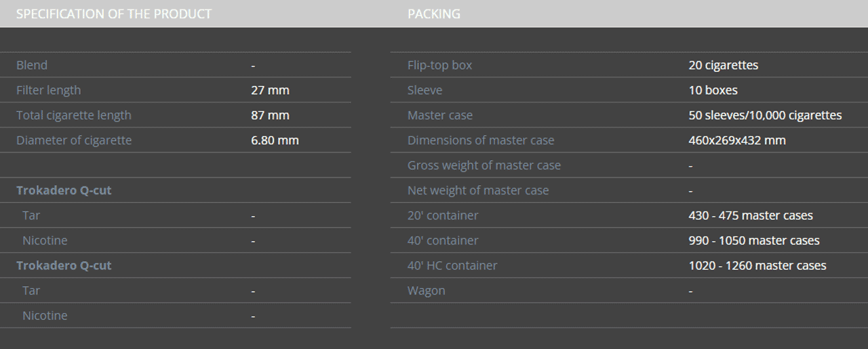Click the 460x269x432 mm dimensions value
Screen dimensions: 868x349
click(x=737, y=140)
